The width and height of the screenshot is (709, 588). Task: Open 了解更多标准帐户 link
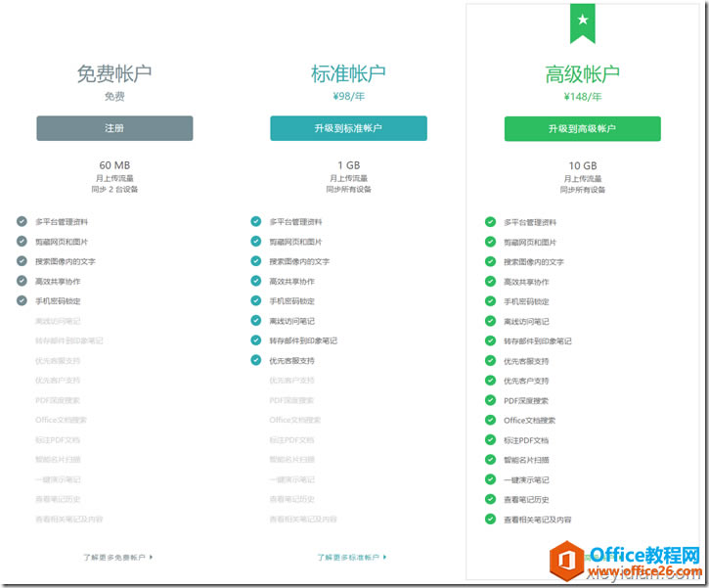tap(352, 558)
